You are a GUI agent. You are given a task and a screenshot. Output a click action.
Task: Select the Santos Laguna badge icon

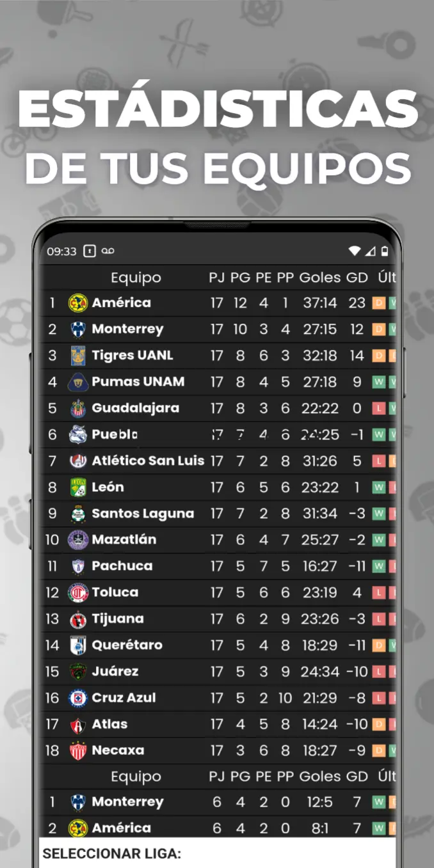[77, 514]
